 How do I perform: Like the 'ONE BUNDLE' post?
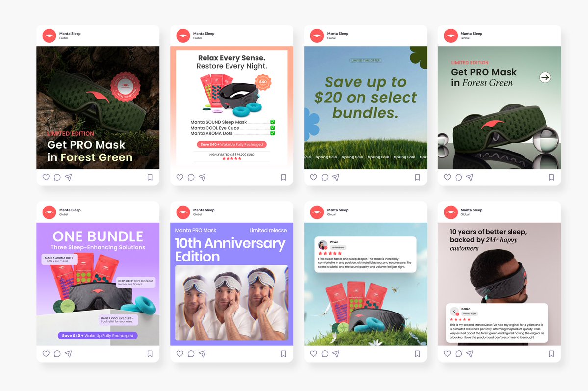pyautogui.click(x=46, y=354)
